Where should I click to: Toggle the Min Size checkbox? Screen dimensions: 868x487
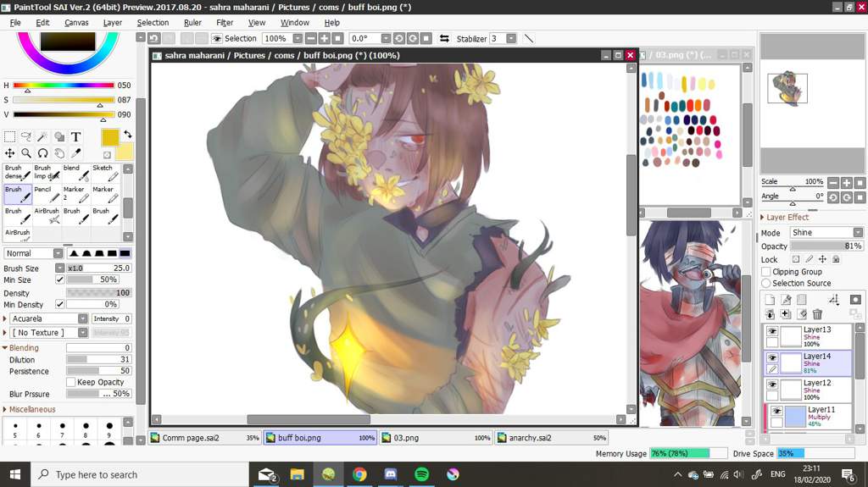(x=60, y=279)
